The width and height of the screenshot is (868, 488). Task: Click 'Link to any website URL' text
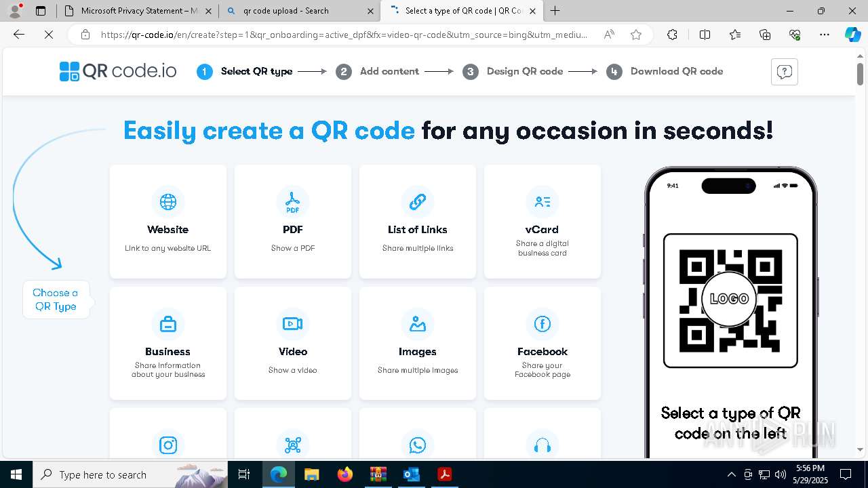(168, 248)
